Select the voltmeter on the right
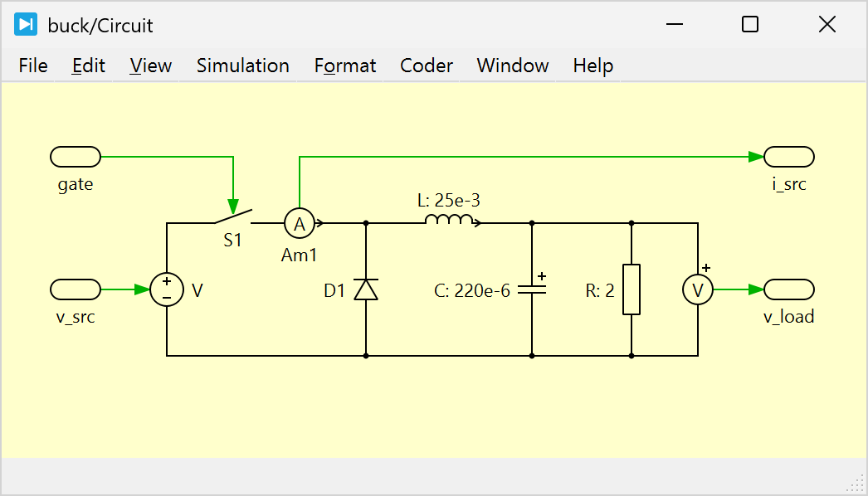The height and width of the screenshot is (496, 868). [698, 289]
